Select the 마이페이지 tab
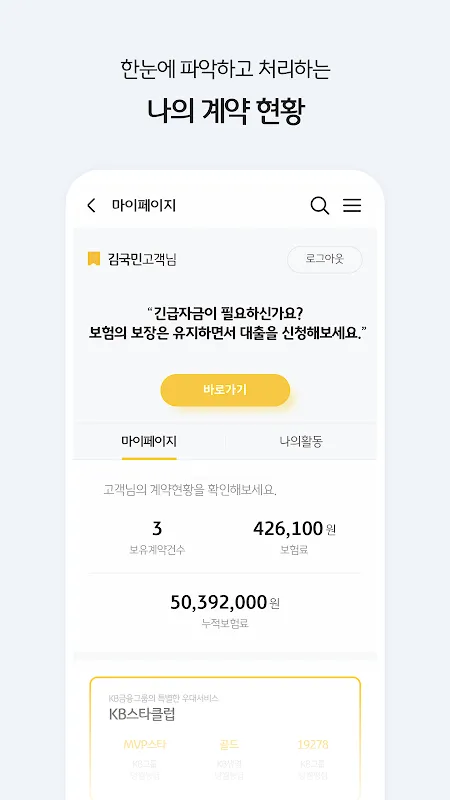This screenshot has height=800, width=450. click(x=149, y=441)
